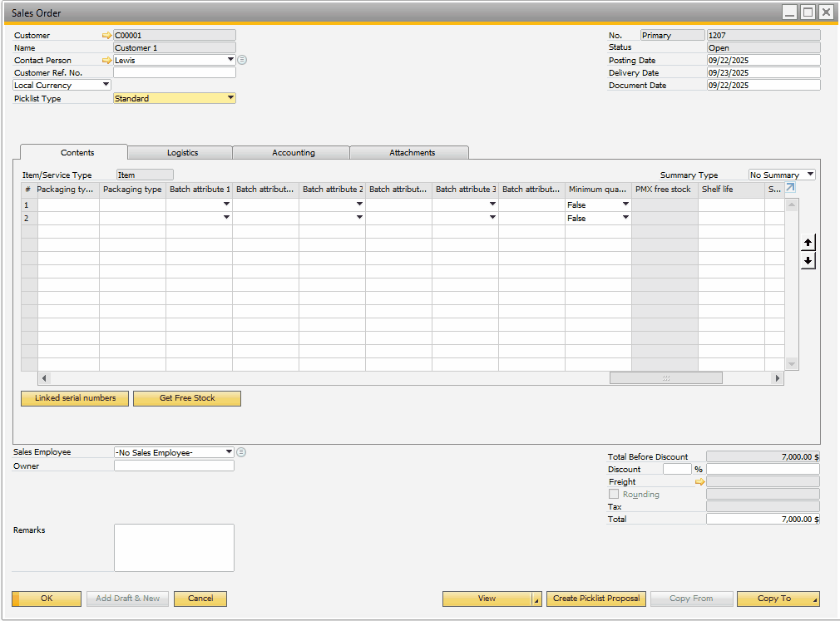Switch to the Logistics tab
Image resolution: width=840 pixels, height=621 pixels.
click(x=182, y=153)
